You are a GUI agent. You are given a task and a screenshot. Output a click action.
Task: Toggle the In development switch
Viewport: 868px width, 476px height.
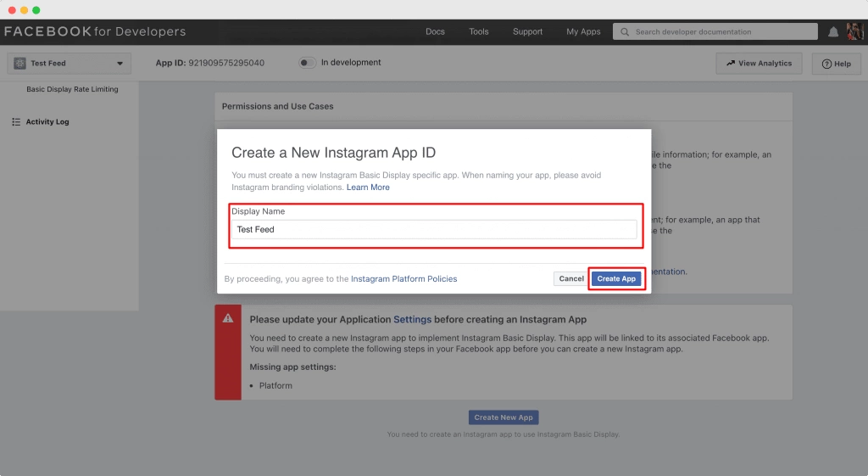point(307,63)
